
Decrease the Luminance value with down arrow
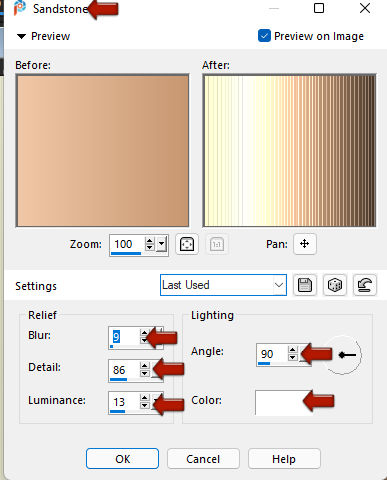[144, 405]
